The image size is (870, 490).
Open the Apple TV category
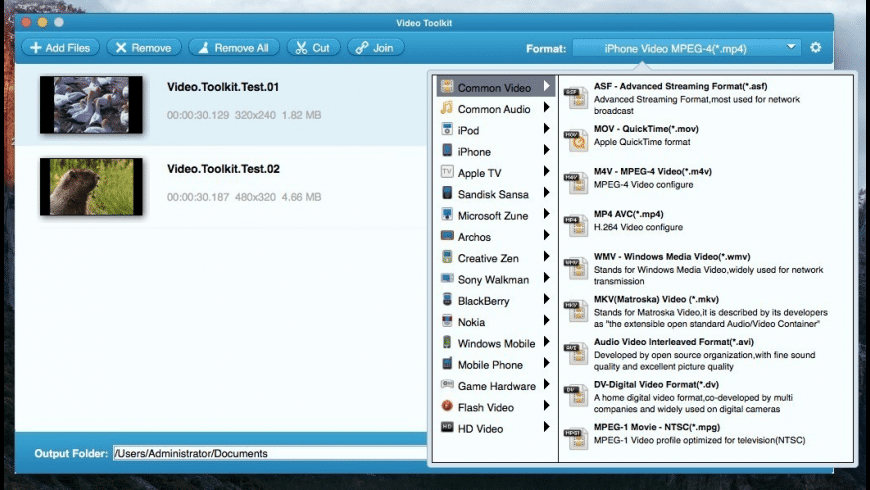pos(495,173)
